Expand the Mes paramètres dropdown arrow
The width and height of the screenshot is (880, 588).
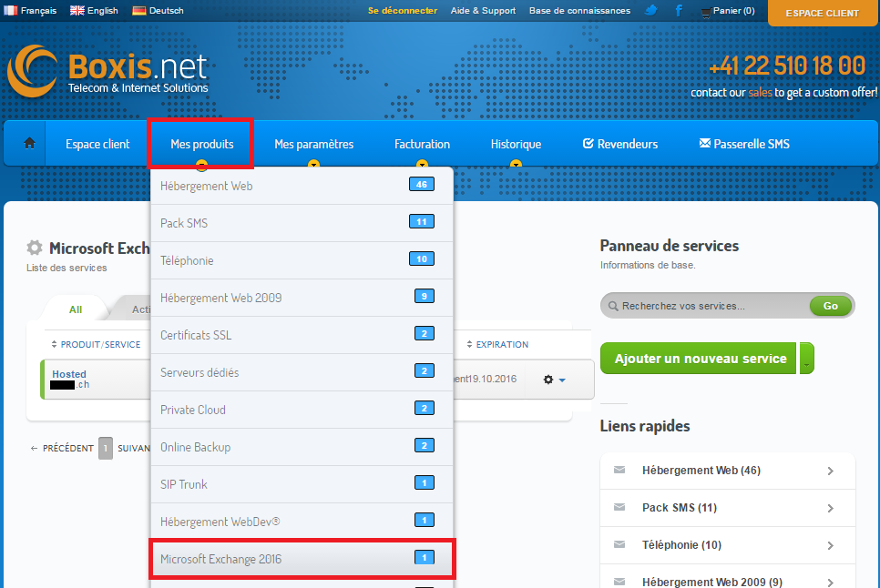point(313,164)
